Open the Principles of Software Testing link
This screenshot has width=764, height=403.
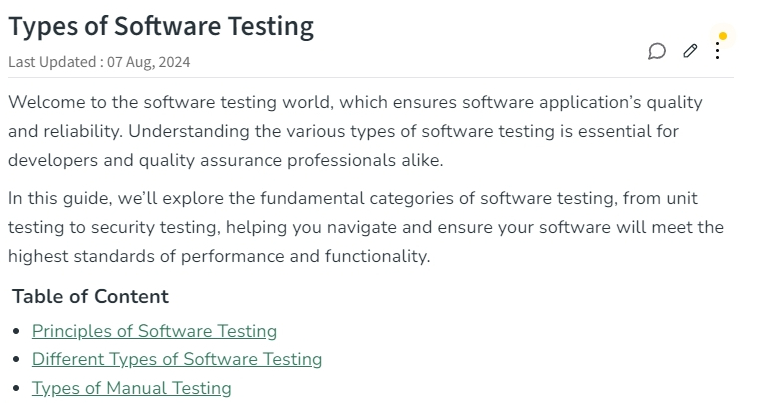(x=154, y=331)
